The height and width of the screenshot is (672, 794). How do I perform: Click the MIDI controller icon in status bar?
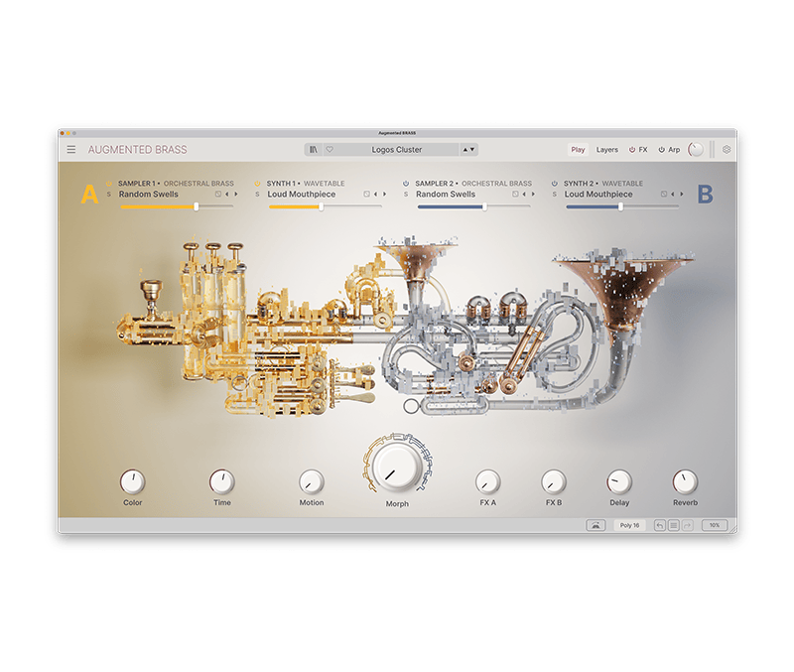point(595,525)
